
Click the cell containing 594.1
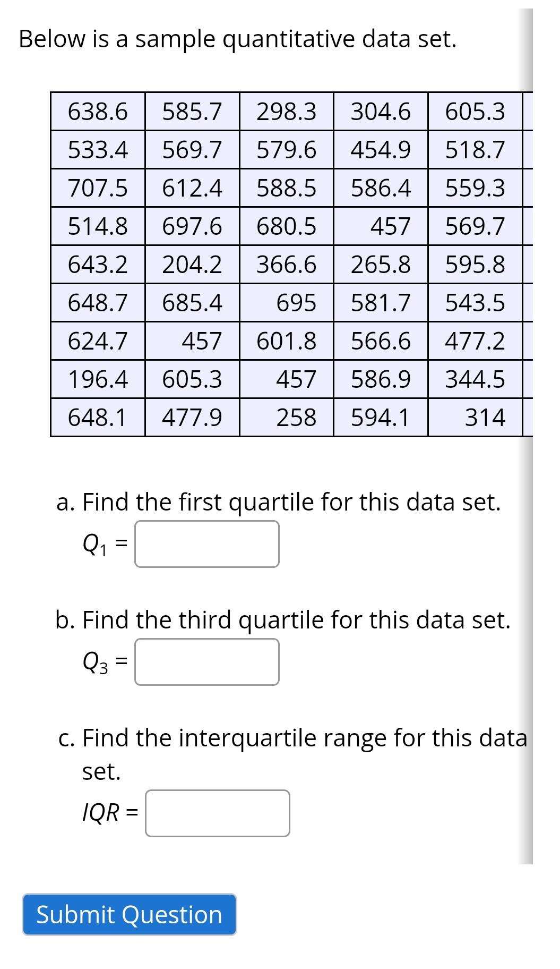click(381, 418)
